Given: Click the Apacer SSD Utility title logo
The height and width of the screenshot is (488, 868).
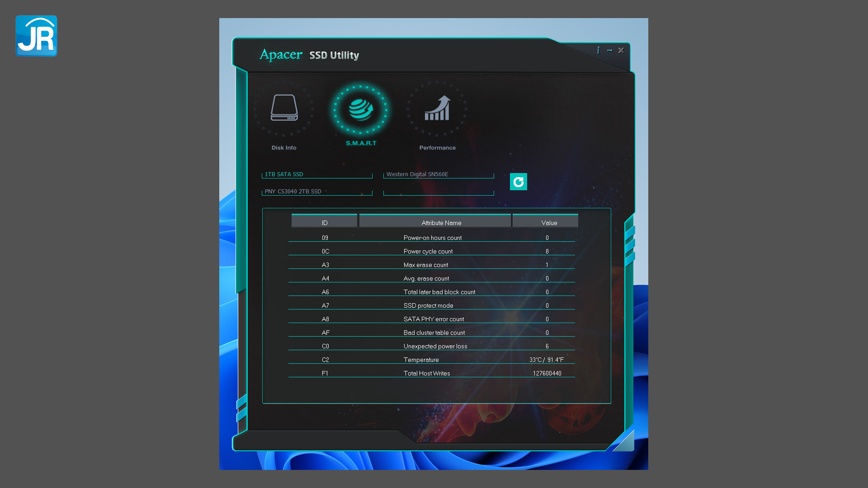Looking at the screenshot, I should (x=309, y=55).
